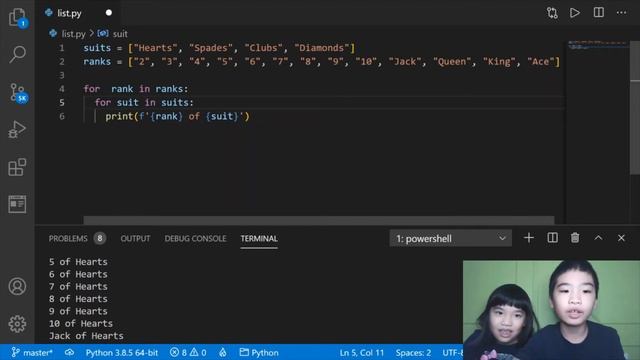
Task: Open the Manage gear icon
Action: [x=17, y=324]
